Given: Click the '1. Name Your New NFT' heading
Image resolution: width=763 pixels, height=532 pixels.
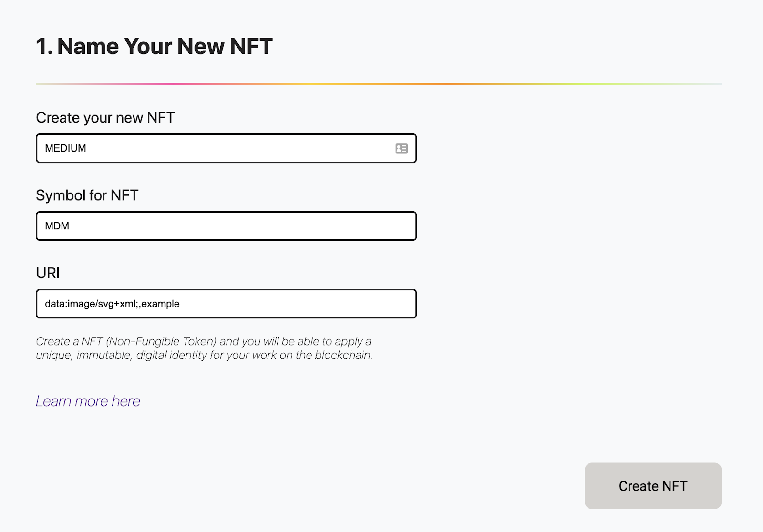Looking at the screenshot, I should tap(154, 46).
